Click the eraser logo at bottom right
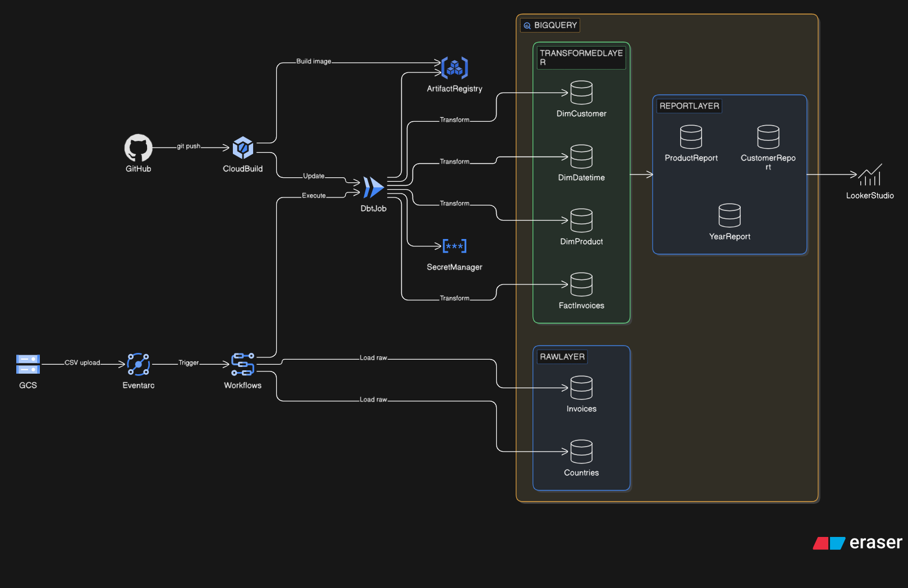Viewport: 908px width, 588px height. [x=855, y=543]
